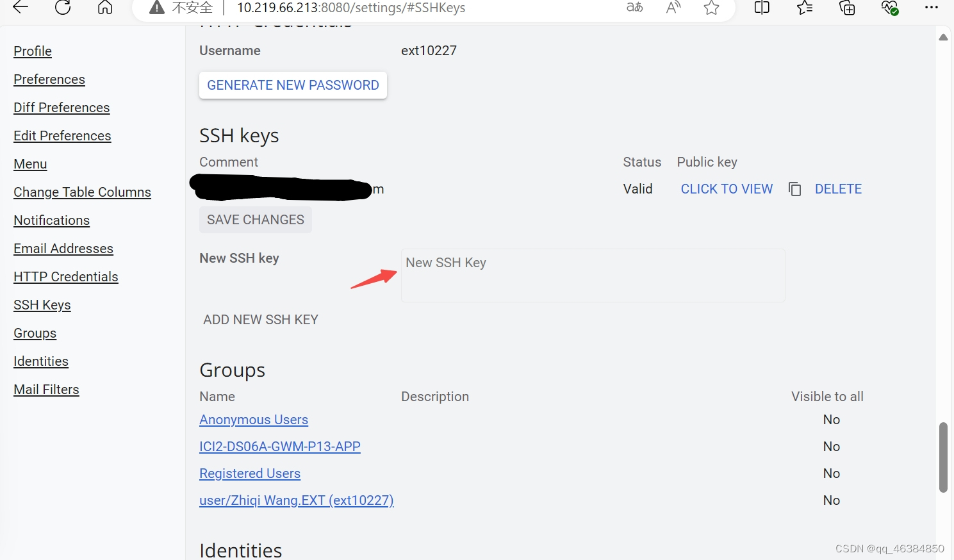
Task: Open the browser settings ellipsis menu
Action: 931,8
